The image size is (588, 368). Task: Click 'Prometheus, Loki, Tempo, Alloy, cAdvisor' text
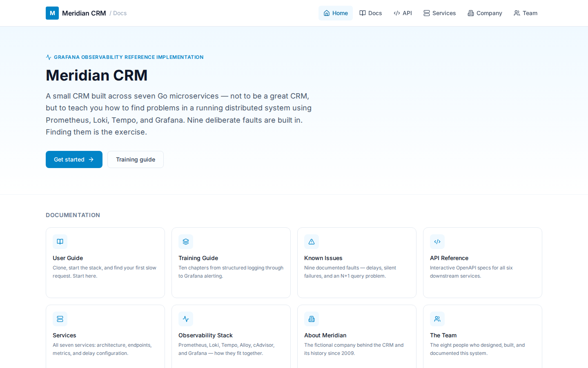[x=227, y=349]
